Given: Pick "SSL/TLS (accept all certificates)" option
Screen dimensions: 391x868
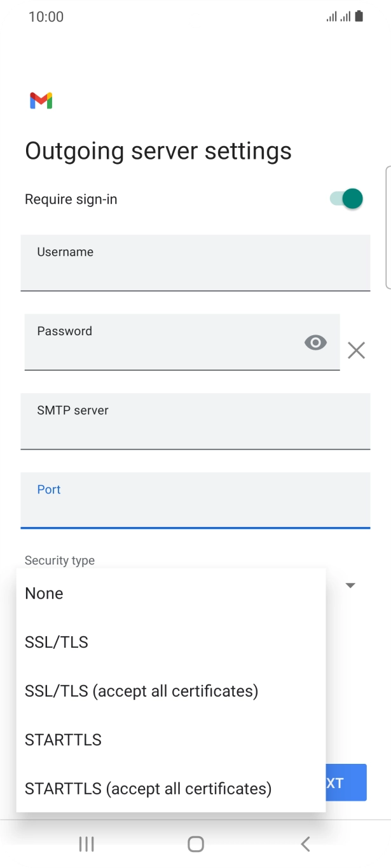Looking at the screenshot, I should (141, 691).
